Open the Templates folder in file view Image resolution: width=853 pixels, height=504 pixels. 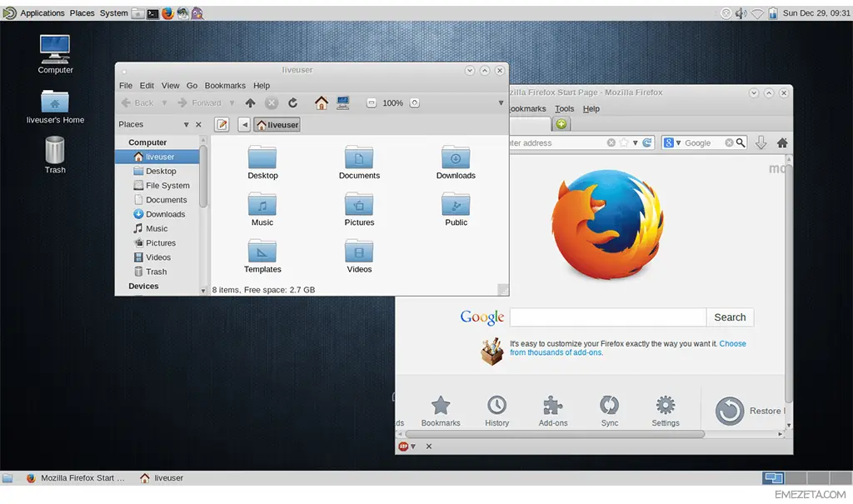pyautogui.click(x=262, y=256)
